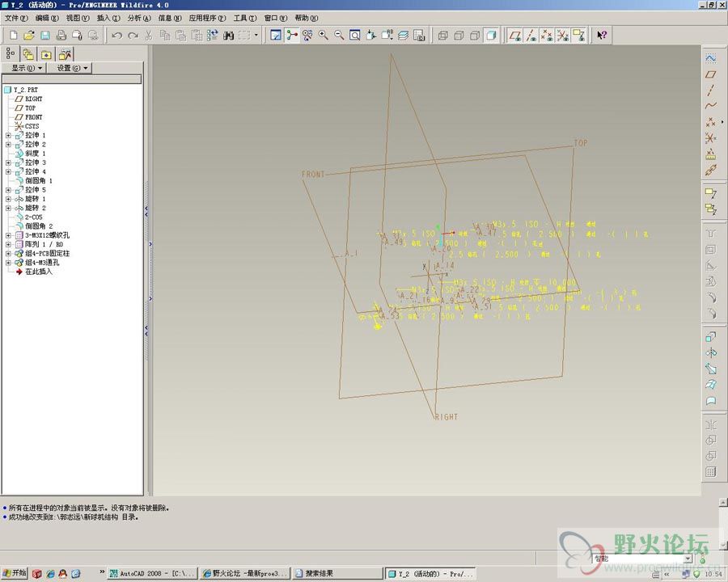
Task: Open the 分析 (Analysis) menu
Action: click(139, 18)
